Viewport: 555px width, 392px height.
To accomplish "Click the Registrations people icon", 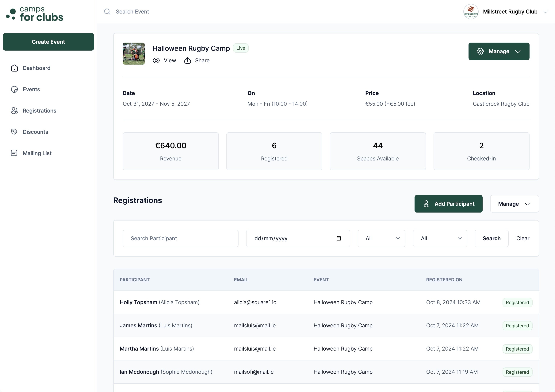I will coord(14,110).
